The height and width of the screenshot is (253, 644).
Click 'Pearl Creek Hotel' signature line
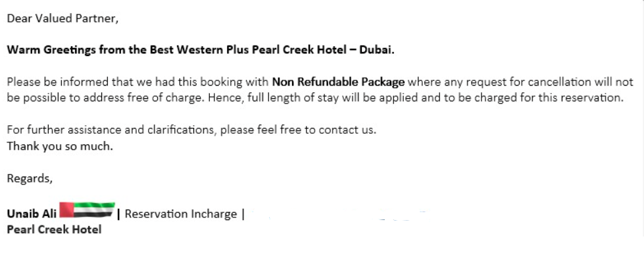[54, 229]
